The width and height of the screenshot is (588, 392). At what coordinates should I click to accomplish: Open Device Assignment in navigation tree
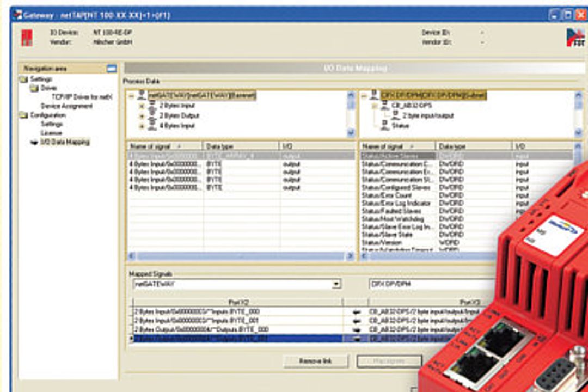[66, 106]
